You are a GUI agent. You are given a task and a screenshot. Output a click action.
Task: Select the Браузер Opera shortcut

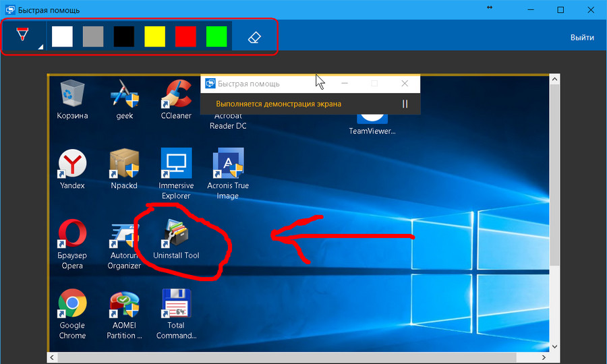[72, 244]
